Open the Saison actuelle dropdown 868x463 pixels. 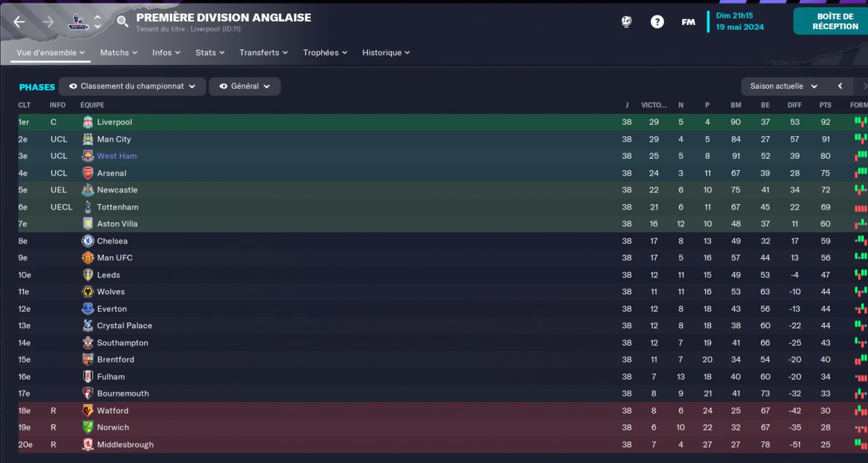click(785, 86)
